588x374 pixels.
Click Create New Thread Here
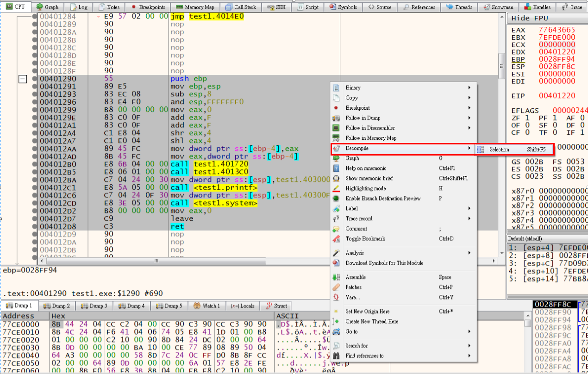coord(403,321)
